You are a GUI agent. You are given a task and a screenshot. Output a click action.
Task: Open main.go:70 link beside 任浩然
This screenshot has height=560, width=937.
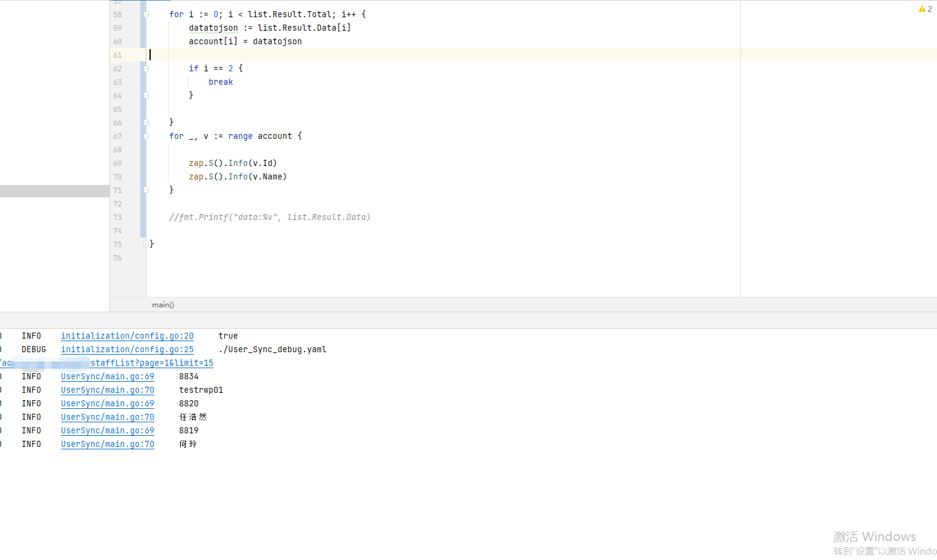pos(107,417)
